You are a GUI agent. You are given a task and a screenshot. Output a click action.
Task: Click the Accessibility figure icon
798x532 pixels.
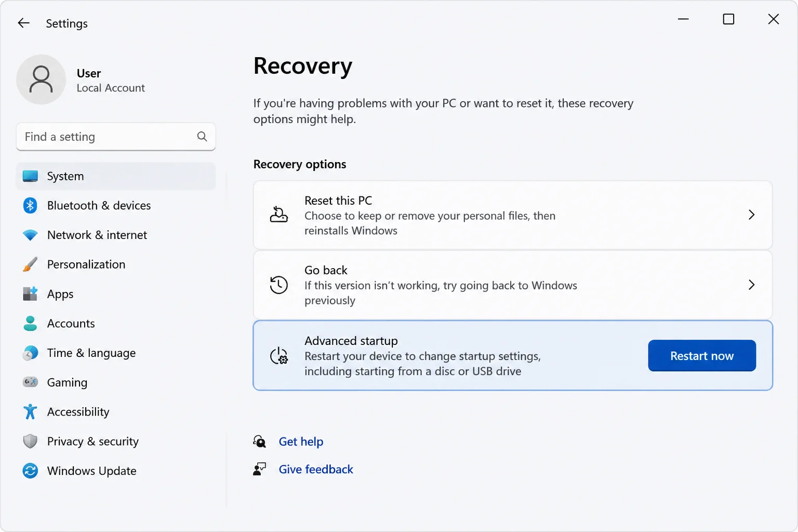[x=30, y=411]
